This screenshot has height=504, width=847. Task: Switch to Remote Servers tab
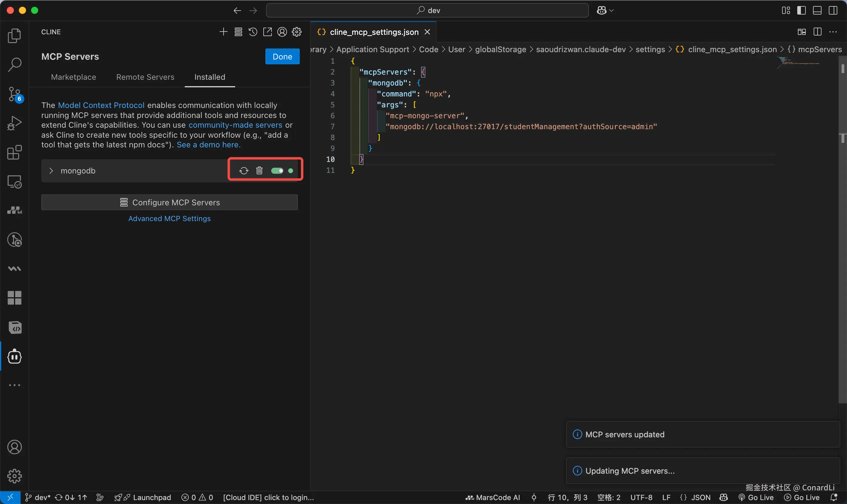145,77
